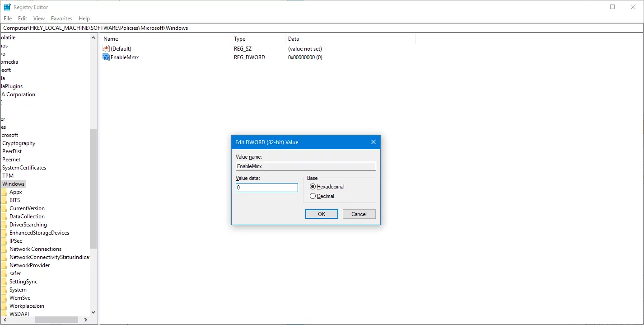Open the File menu
Screen dimensions: 644x325
[x=8, y=19]
